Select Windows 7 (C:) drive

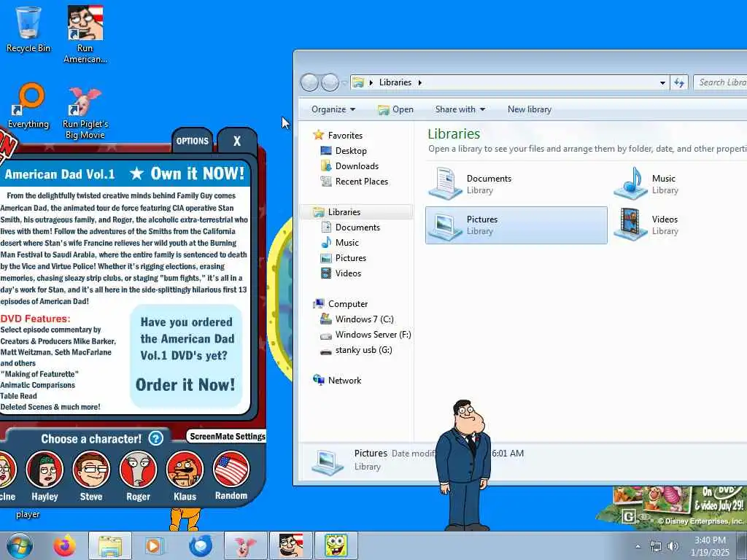tap(364, 319)
